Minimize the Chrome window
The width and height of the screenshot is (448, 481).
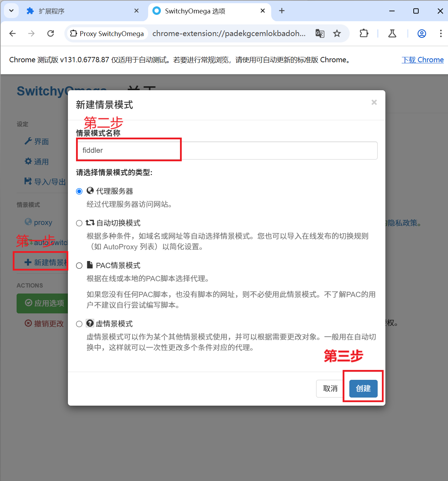click(x=392, y=11)
